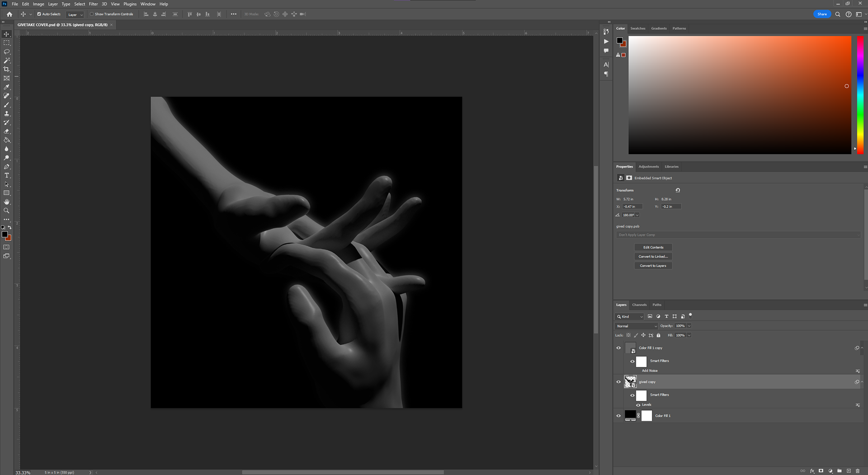868x475 pixels.
Task: Select the Paint Bucket tool
Action: pos(7,140)
